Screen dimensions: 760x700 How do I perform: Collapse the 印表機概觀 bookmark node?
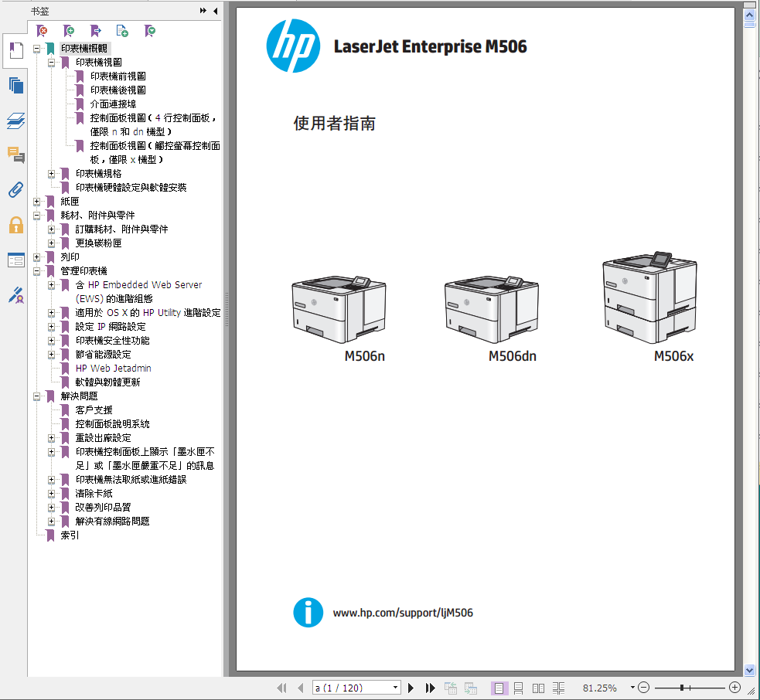[x=36, y=49]
